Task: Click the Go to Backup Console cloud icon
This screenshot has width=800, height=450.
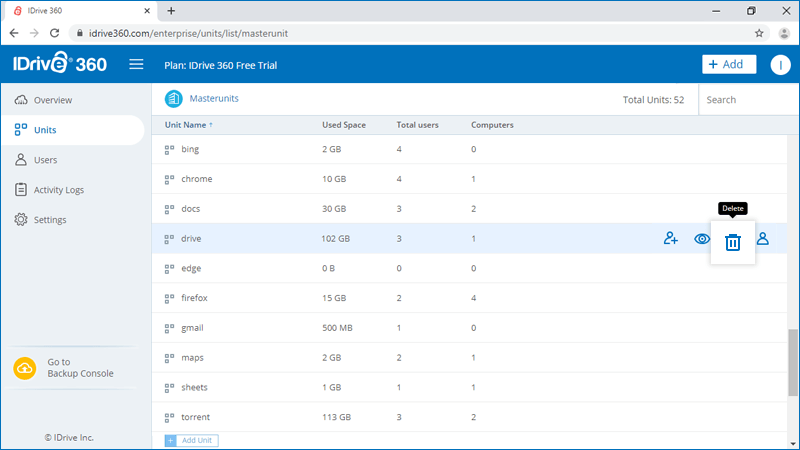Action: coord(24,368)
